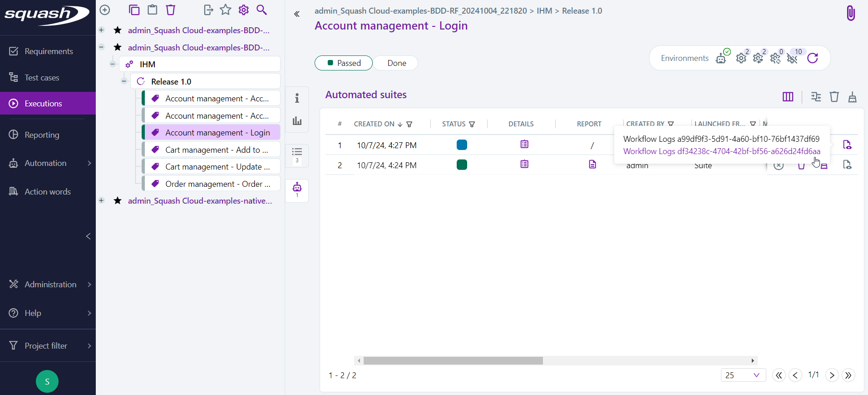The height and width of the screenshot is (395, 868).
Task: Go to the Test cases workspace
Action: coord(42,78)
